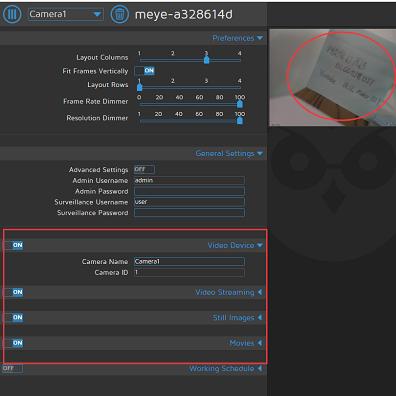The image size is (396, 396).
Task: Click the Frame Rate Dimmer slider handle
Action: (x=240, y=104)
